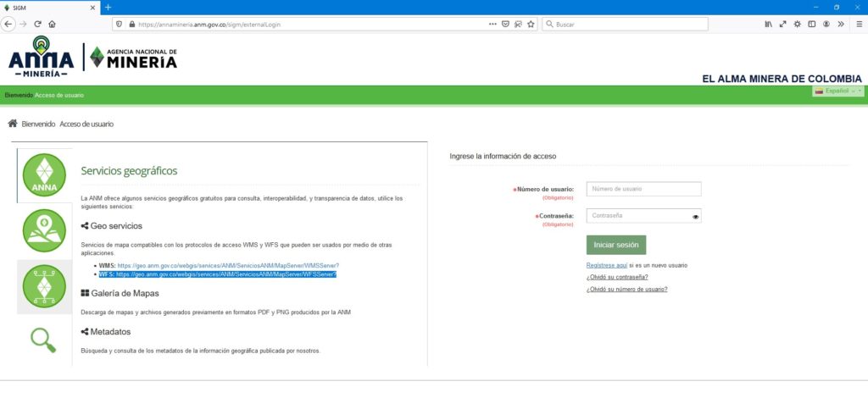Click the ¿Olvidó su contraseña? link
This screenshot has height=398, width=868.
coord(617,277)
